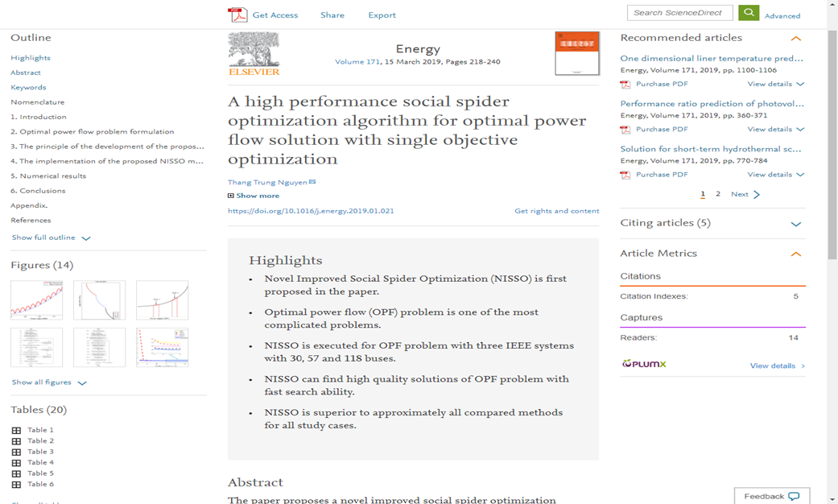
Task: Click the Search ScienceDirect input field
Action: [679, 13]
